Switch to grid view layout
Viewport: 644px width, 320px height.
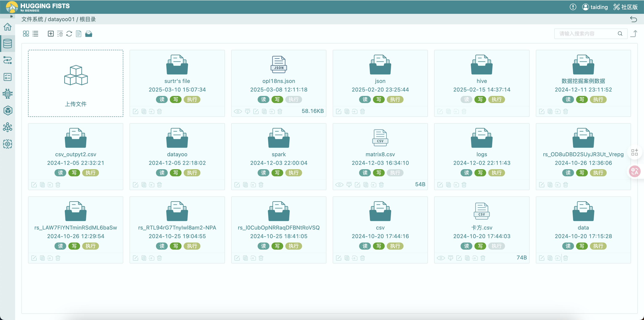pyautogui.click(x=26, y=34)
